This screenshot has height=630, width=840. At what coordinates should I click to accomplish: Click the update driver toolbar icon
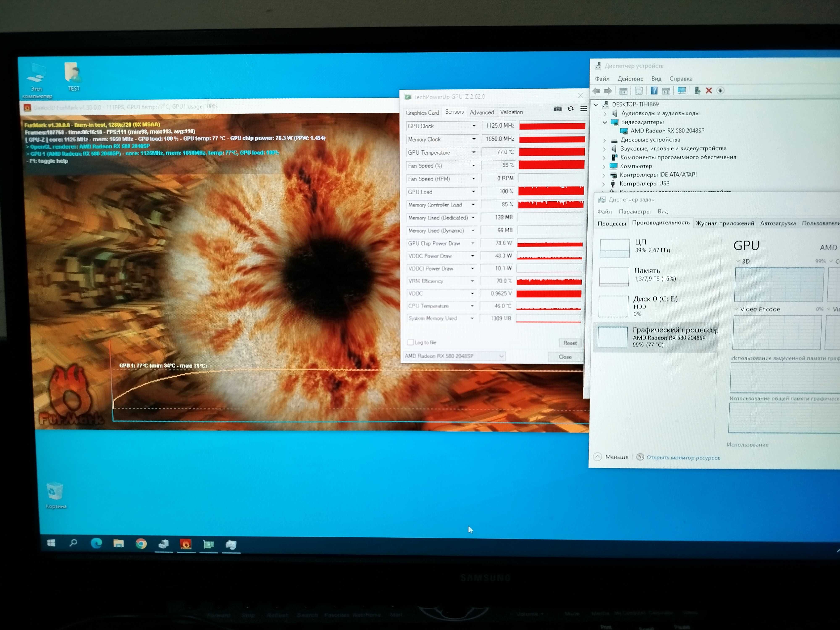[697, 90]
